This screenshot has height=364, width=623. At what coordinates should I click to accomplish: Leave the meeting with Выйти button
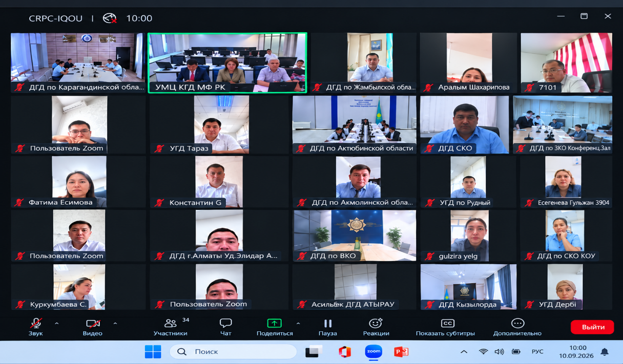(x=592, y=327)
